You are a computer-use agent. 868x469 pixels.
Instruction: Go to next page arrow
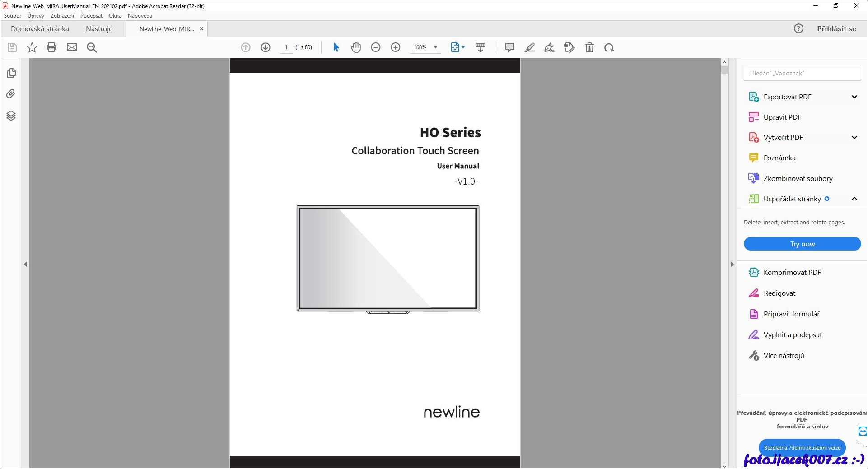pos(266,47)
